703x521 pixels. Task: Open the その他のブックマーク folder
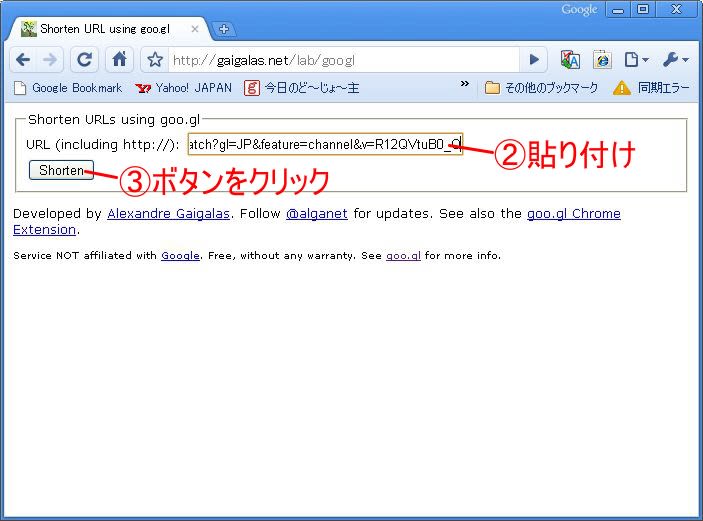[541, 88]
